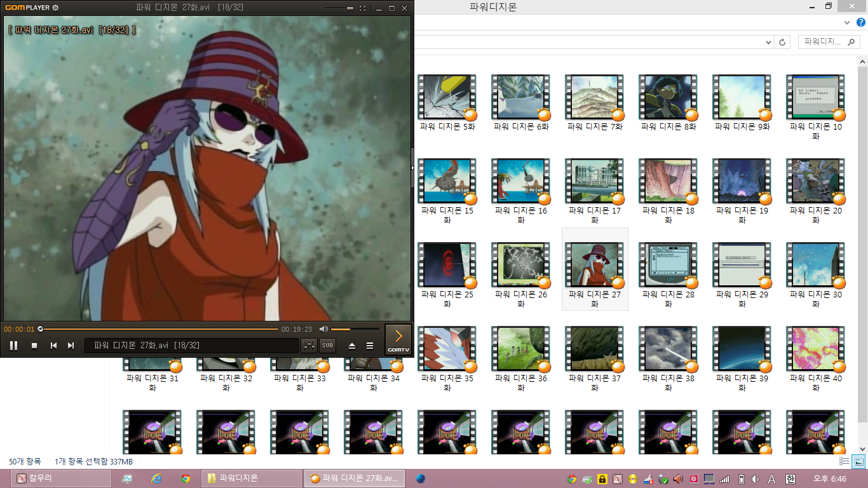Click the 파워 디지몬 33화 file name
868x488 pixels.
[x=300, y=383]
